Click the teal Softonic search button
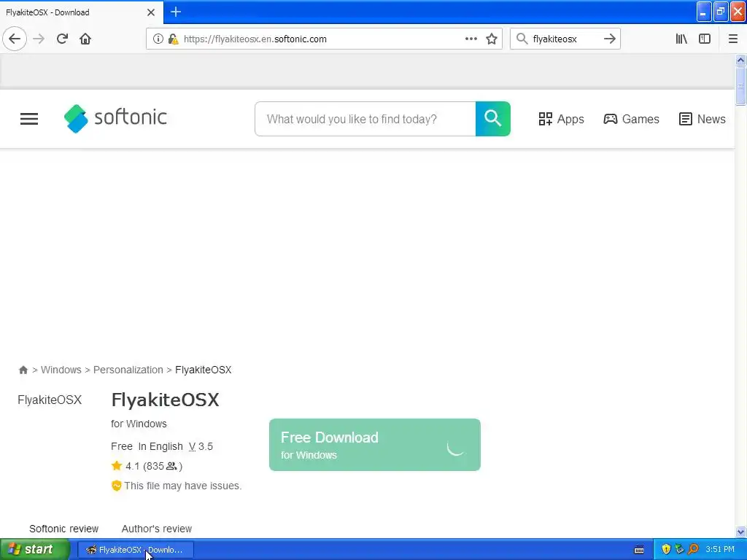The width and height of the screenshot is (747, 560). [492, 119]
